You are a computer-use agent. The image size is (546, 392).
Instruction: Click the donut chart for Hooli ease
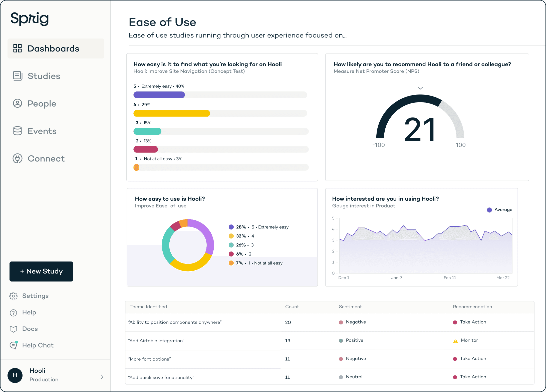pyautogui.click(x=188, y=245)
